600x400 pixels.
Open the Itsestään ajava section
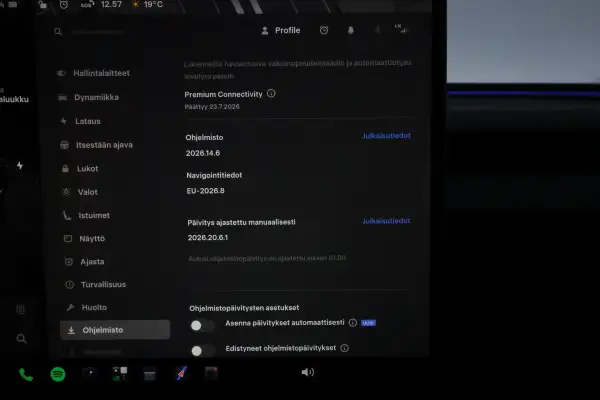click(96, 145)
